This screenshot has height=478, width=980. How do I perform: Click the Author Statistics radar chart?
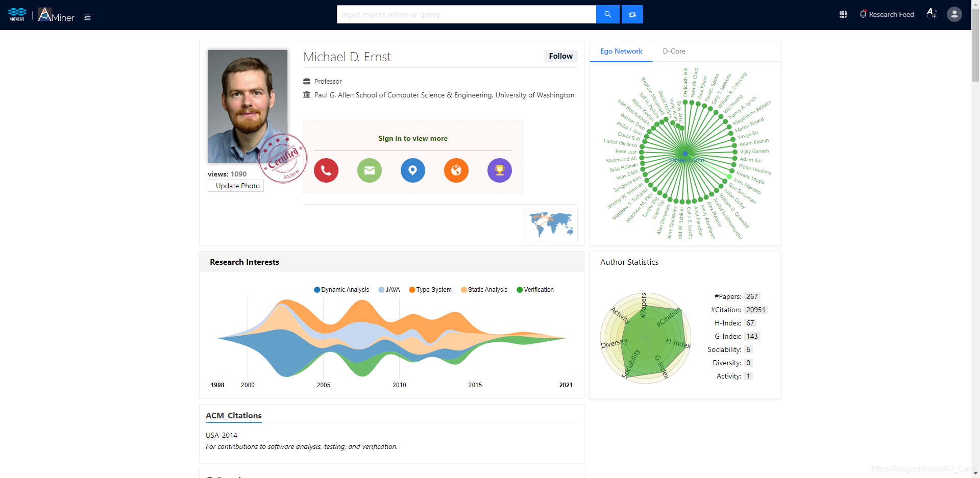point(646,338)
